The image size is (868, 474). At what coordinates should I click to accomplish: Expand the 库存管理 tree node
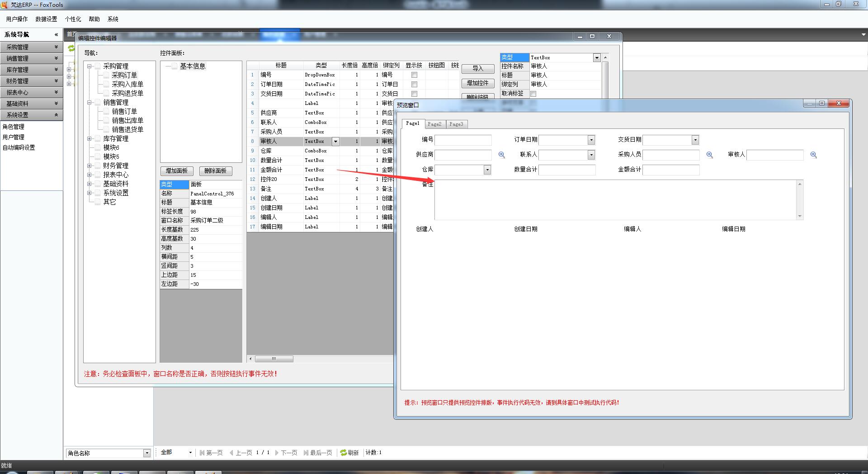click(90, 139)
